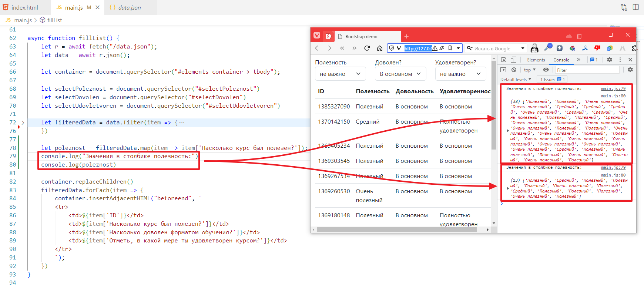The width and height of the screenshot is (644, 285).
Task: Open the main.js:79 source link
Action: point(613,88)
